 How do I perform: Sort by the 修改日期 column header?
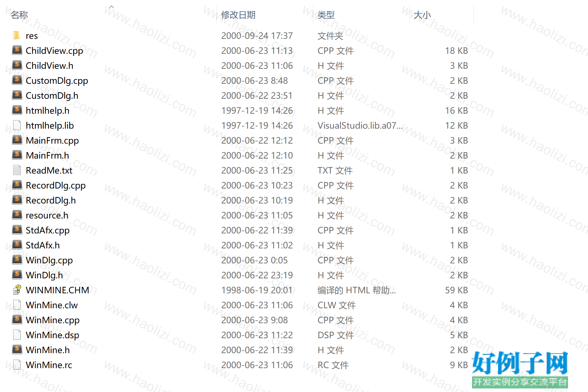click(238, 15)
